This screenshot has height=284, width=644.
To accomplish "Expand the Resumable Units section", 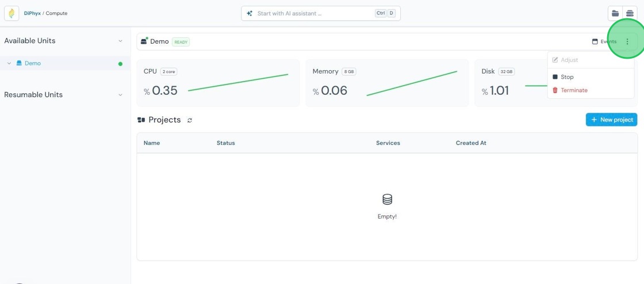I will (x=120, y=95).
